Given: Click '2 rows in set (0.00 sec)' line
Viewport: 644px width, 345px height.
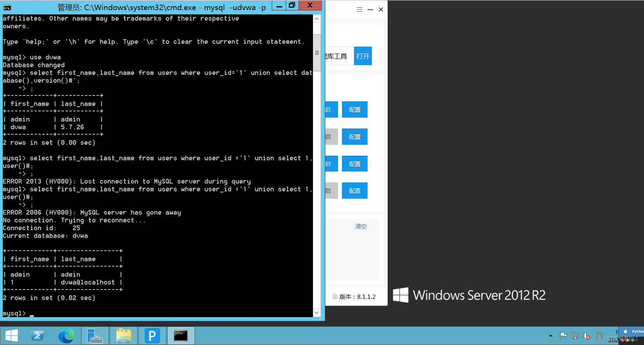Looking at the screenshot, I should [x=49, y=142].
